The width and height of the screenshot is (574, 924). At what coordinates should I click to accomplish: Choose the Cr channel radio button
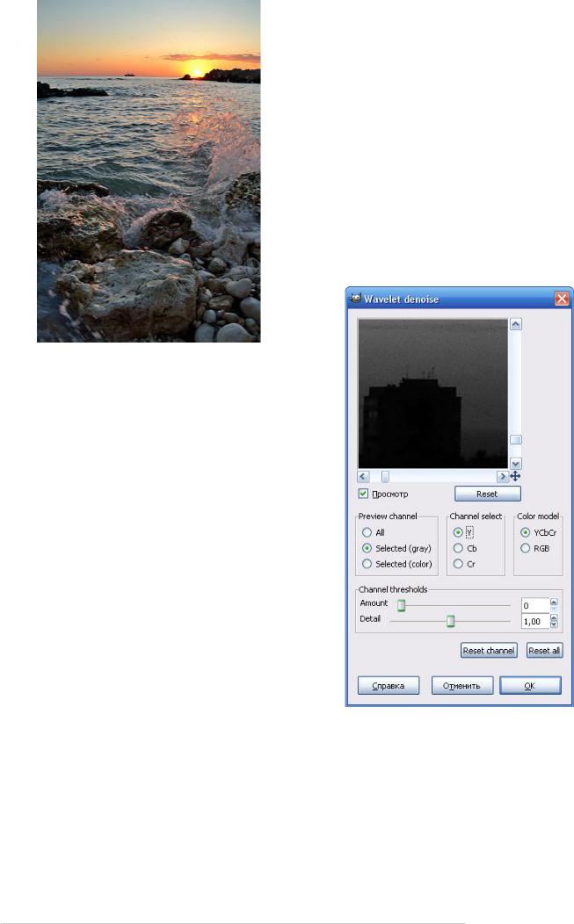458,564
